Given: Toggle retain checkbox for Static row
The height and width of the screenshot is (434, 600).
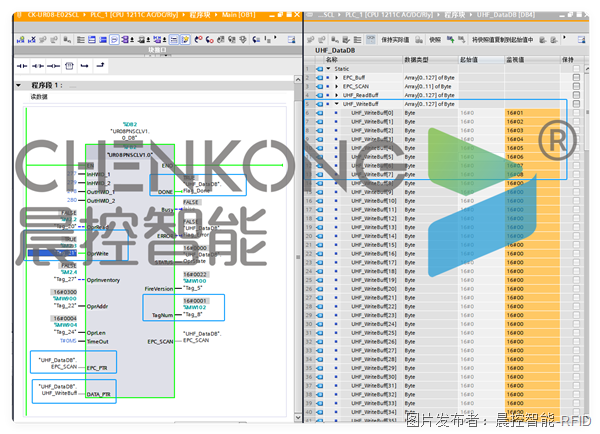Looking at the screenshot, I should coord(576,69).
